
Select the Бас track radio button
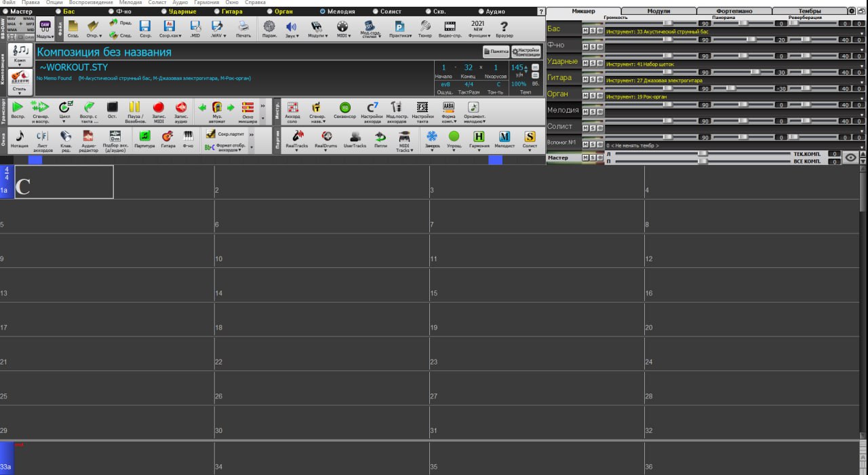[58, 12]
